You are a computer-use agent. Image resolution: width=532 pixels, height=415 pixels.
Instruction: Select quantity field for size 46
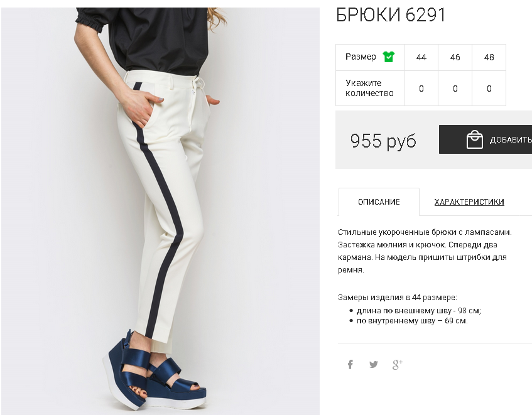coord(455,89)
